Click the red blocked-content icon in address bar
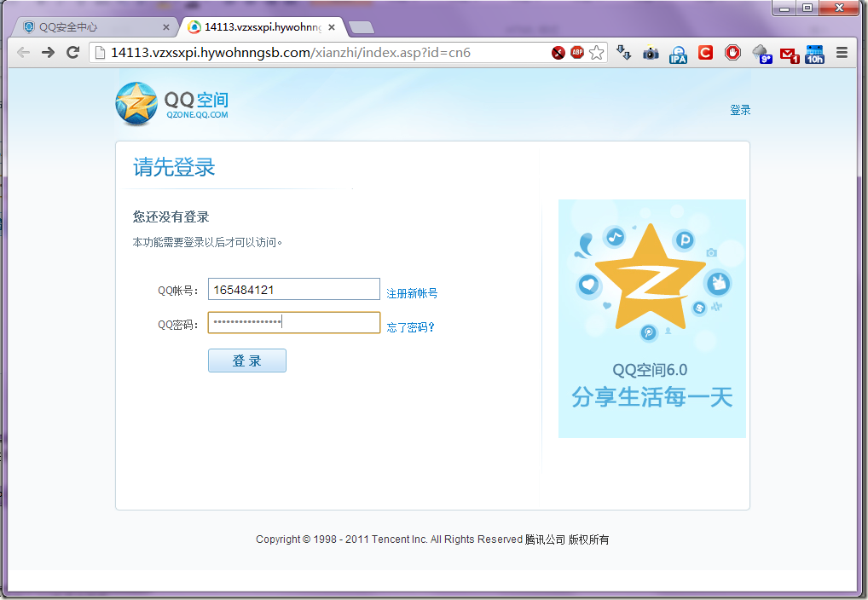The width and height of the screenshot is (868, 600). (x=558, y=53)
